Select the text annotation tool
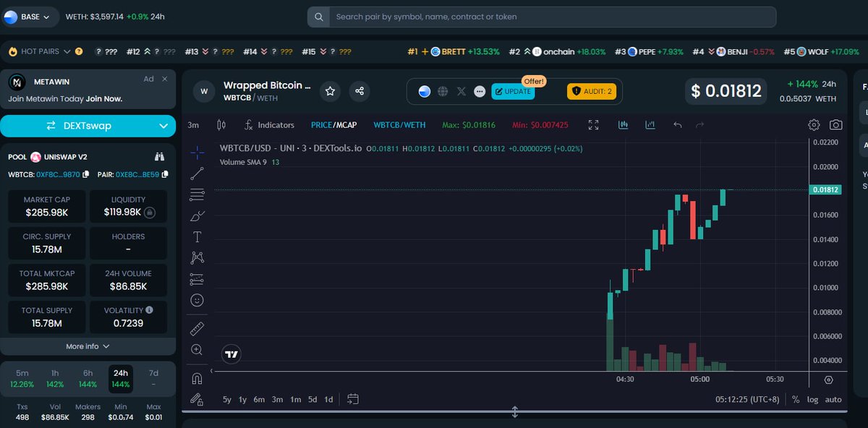The width and height of the screenshot is (868, 428). coord(197,236)
